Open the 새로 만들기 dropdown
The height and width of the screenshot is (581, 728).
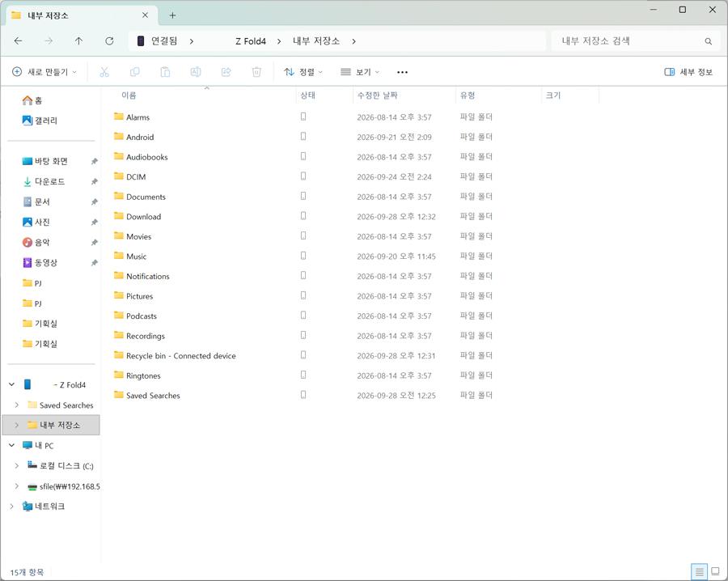44,72
